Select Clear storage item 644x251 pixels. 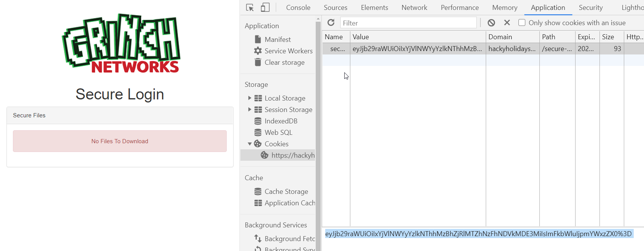pos(284,62)
